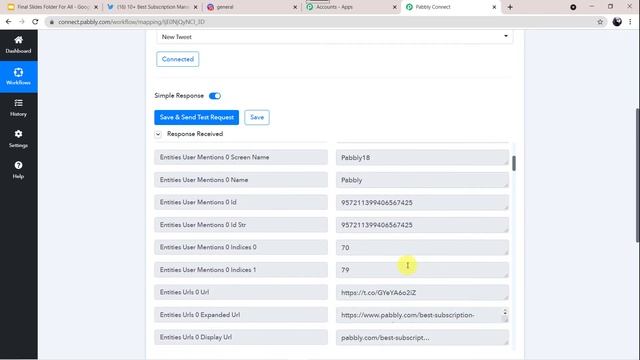The height and width of the screenshot is (360, 640).
Task: Click the recording indicator icon in title bar
Action: (573, 7)
